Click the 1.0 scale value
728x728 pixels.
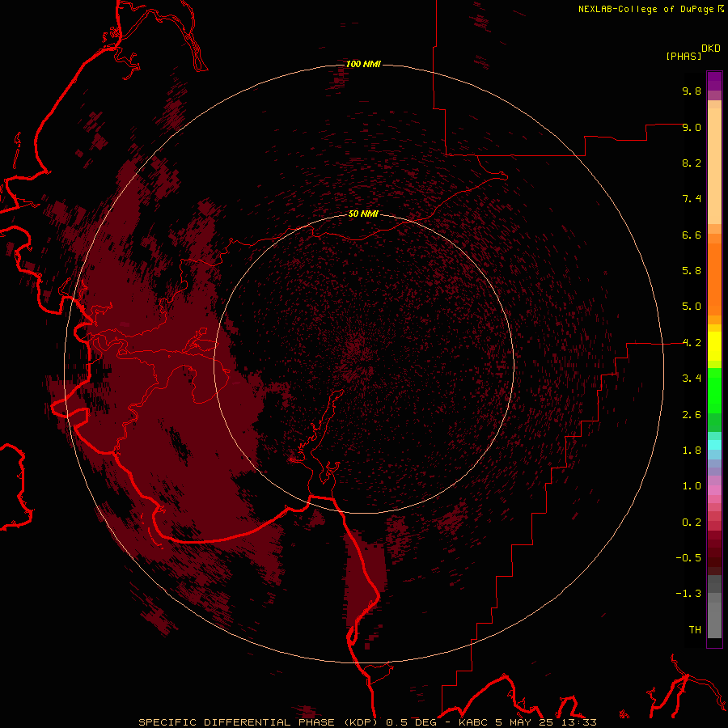[692, 486]
